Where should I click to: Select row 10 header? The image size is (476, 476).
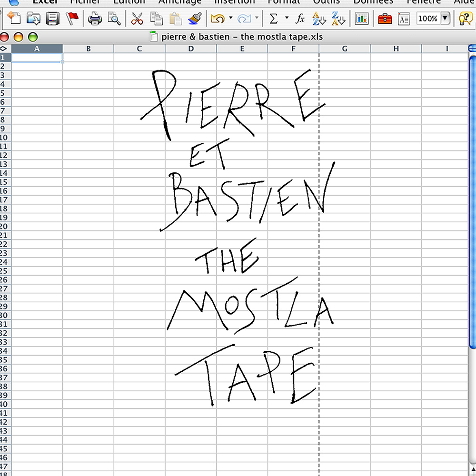coord(5,138)
